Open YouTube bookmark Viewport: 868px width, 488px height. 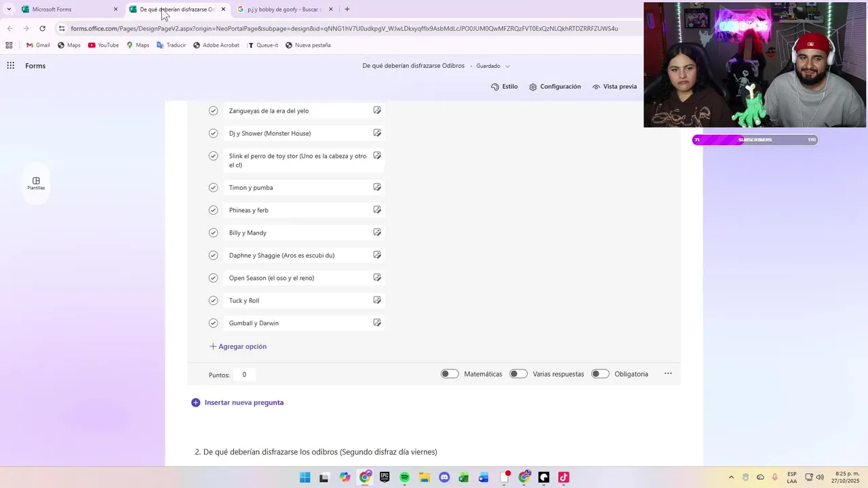[x=103, y=45]
